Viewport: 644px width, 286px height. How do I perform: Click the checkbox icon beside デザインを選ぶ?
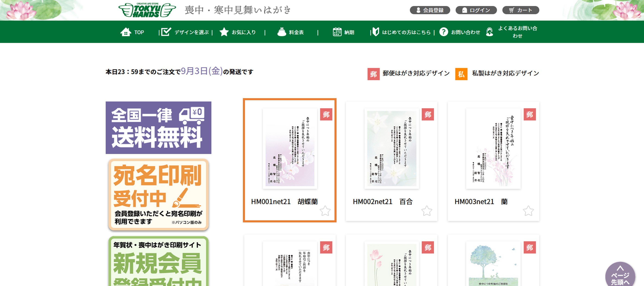(x=166, y=32)
